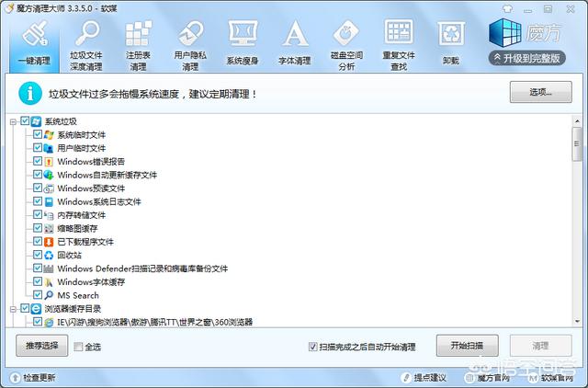Viewport: 588px width, 388px height.
Task: Click the 开始扫描 button
Action: click(468, 346)
